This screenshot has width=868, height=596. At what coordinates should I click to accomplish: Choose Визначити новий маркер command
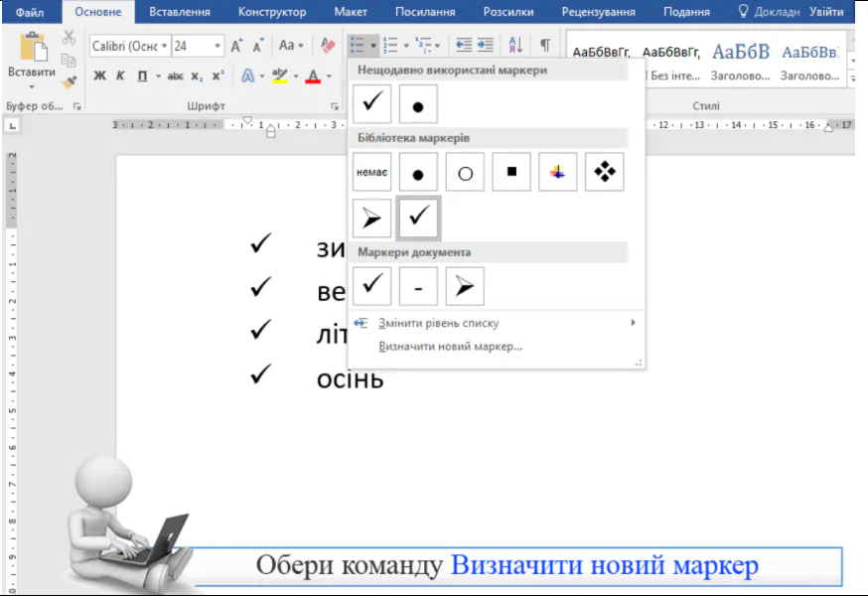point(450,347)
